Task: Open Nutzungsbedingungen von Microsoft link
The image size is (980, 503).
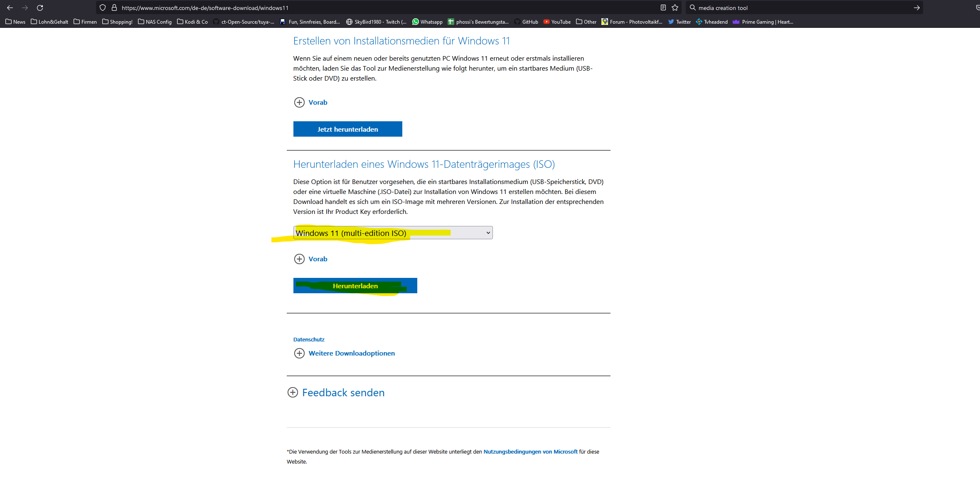Action: click(x=530, y=451)
